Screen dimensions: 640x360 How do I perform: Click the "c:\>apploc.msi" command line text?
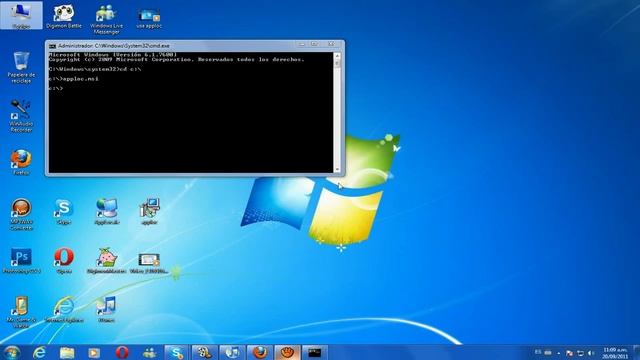coord(73,79)
